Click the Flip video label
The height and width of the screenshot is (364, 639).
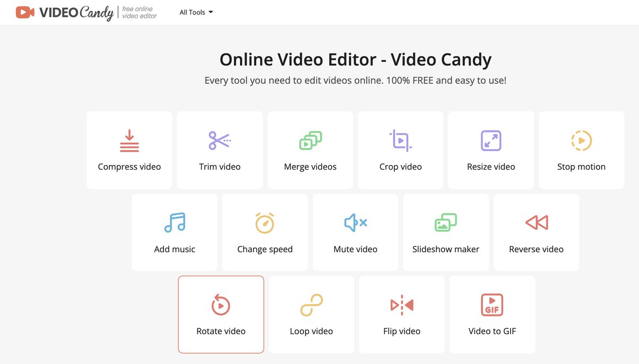coord(402,331)
